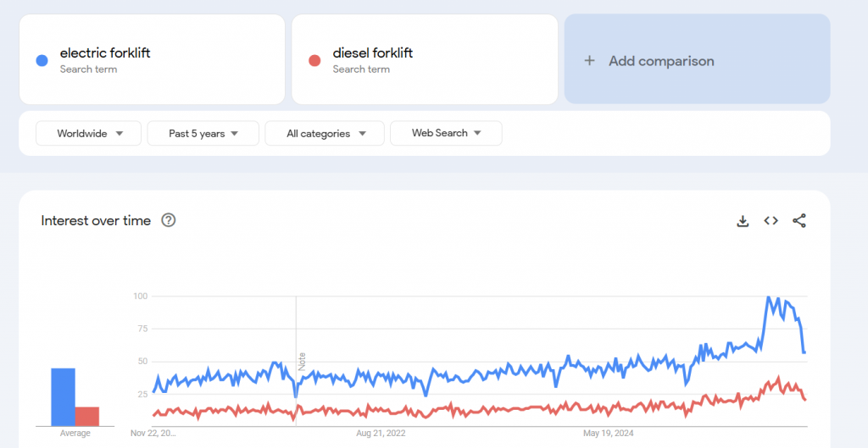Share the Interest over time chart

[x=798, y=221]
